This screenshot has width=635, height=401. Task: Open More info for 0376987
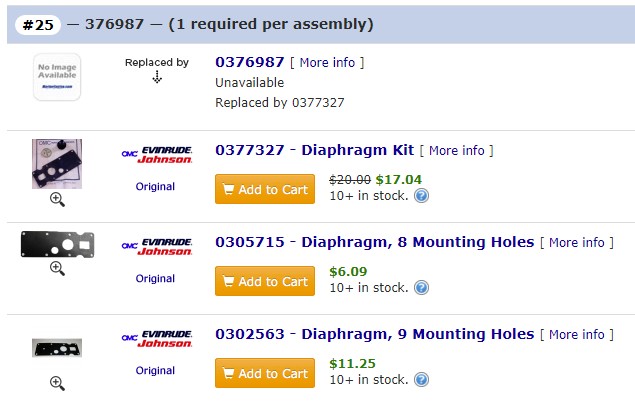[327, 62]
